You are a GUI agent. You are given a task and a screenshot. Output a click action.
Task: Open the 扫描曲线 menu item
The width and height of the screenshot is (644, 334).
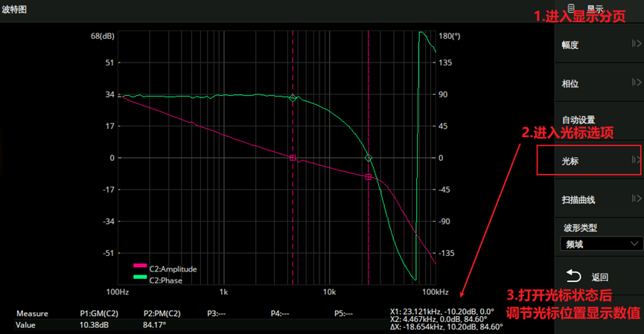coord(588,199)
